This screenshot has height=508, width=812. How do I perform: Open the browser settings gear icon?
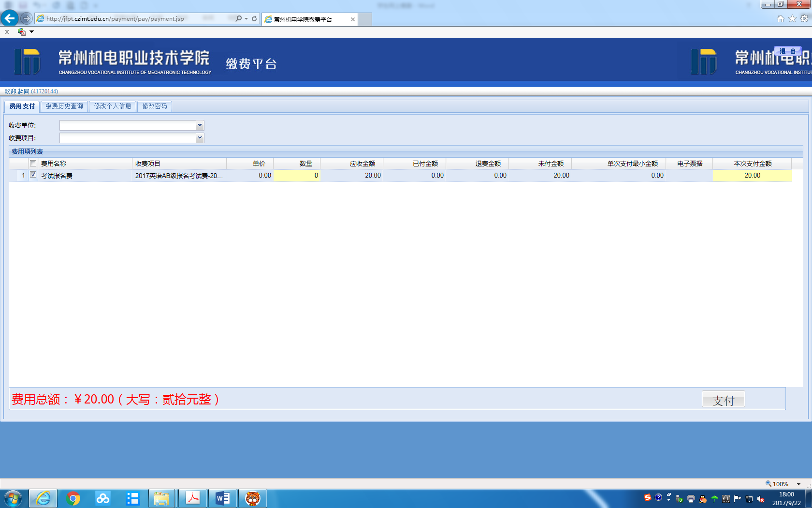(x=804, y=18)
